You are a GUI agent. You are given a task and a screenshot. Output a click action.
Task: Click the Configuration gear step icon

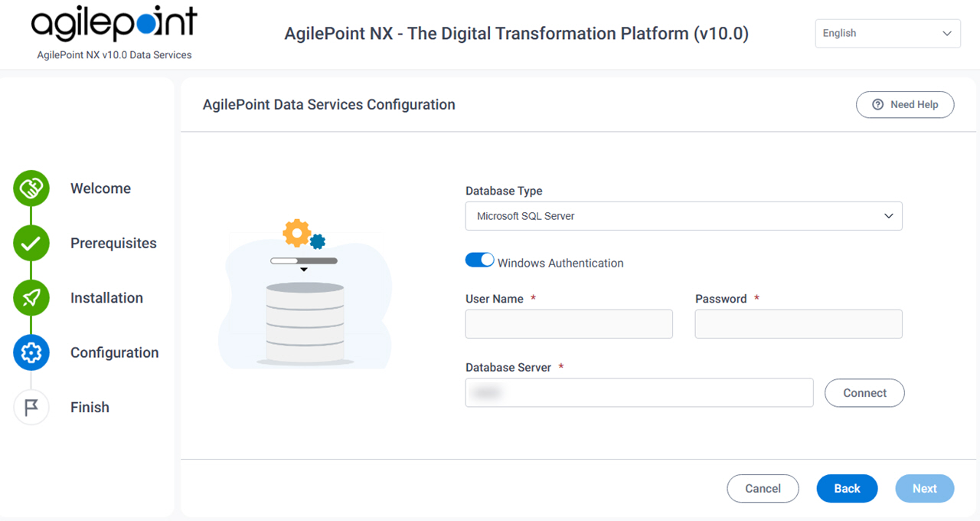click(x=31, y=352)
